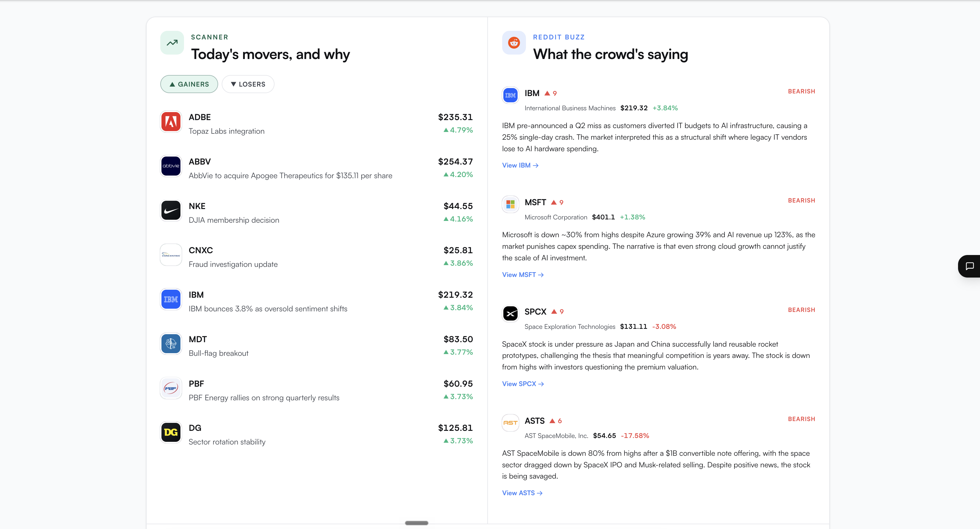The width and height of the screenshot is (980, 529).
Task: Click the ADBE ticker name
Action: tap(200, 117)
